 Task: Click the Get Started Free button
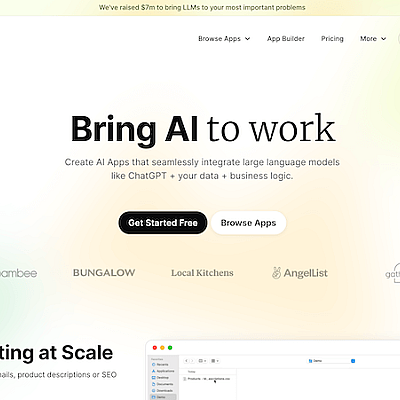(x=163, y=223)
